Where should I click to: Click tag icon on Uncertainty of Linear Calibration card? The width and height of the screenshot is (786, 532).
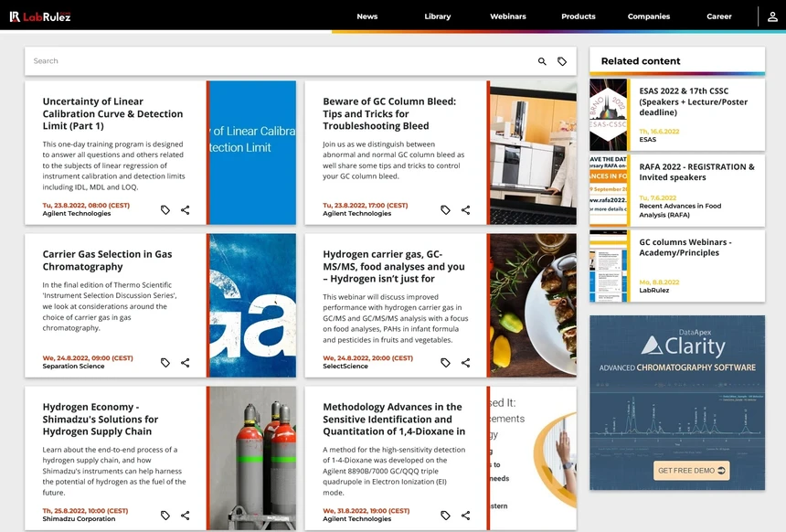coord(165,209)
